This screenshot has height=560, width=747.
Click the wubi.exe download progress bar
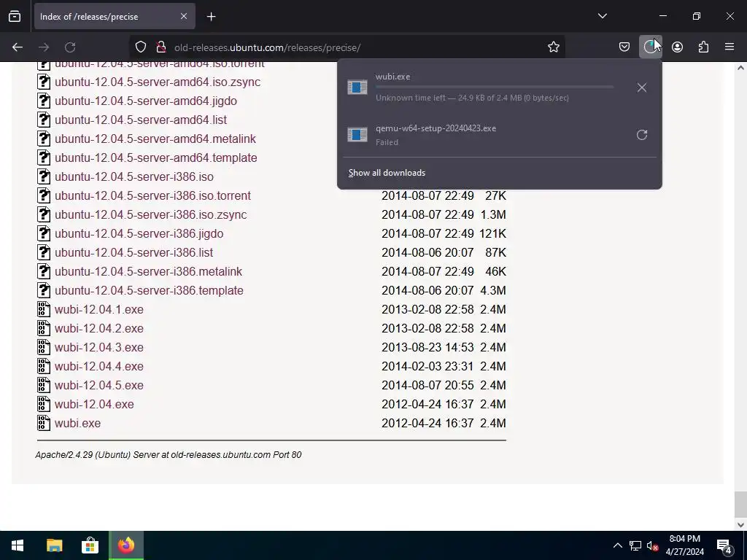(x=494, y=87)
